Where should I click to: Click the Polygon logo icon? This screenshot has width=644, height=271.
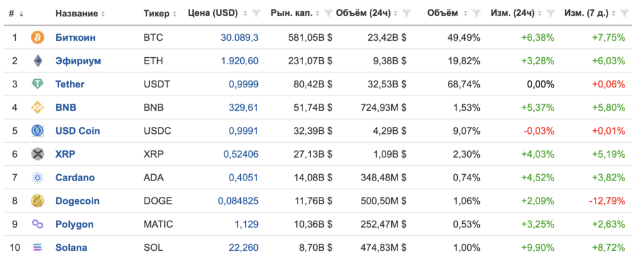37,224
